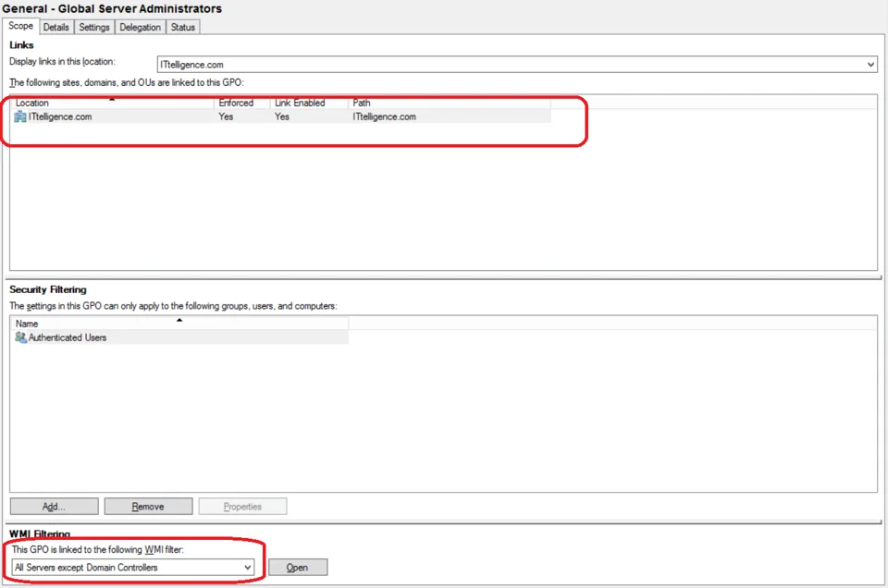Sort links by Path column header

tap(450, 103)
